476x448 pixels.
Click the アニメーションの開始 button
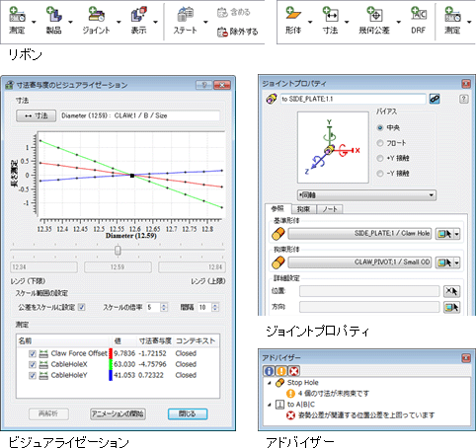pos(118,413)
